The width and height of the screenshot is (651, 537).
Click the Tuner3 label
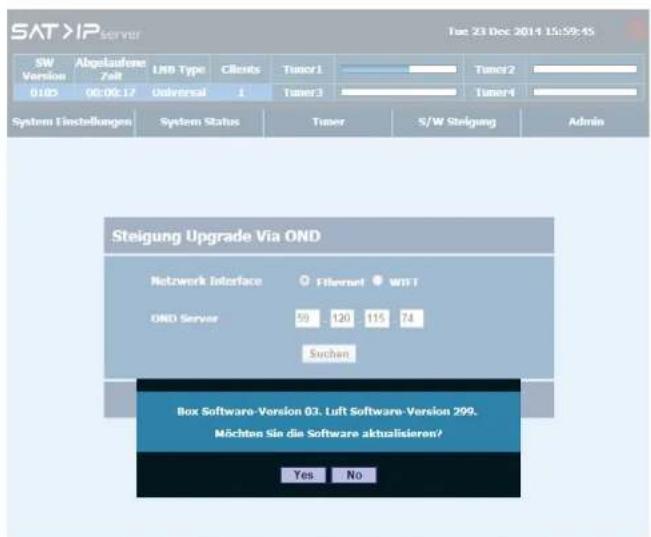point(303,92)
